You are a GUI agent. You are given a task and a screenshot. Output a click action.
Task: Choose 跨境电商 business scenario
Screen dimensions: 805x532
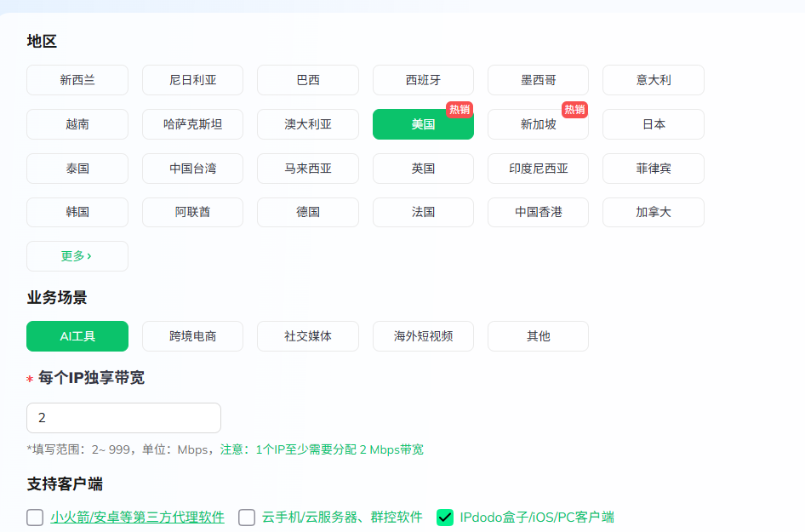[x=192, y=336]
